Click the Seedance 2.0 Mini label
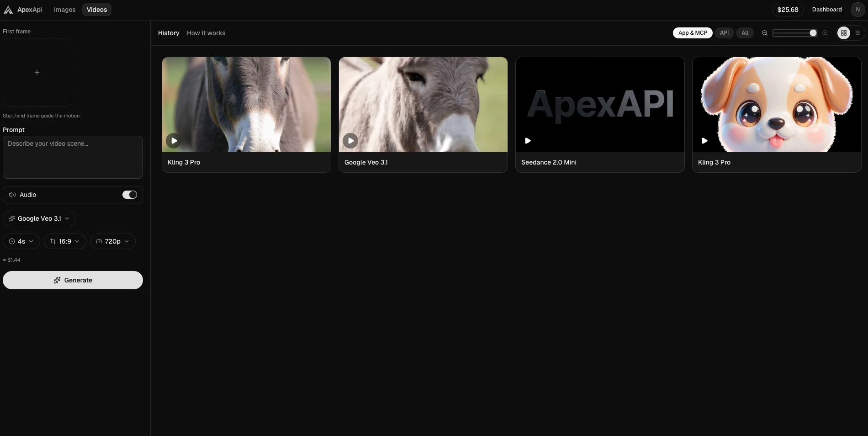Image resolution: width=868 pixels, height=436 pixels. point(549,162)
